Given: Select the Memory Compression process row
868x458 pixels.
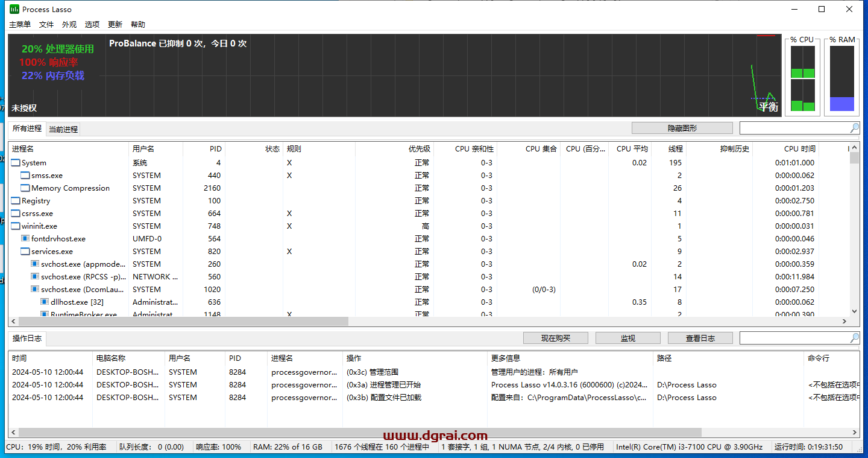Looking at the screenshot, I should click(429, 188).
